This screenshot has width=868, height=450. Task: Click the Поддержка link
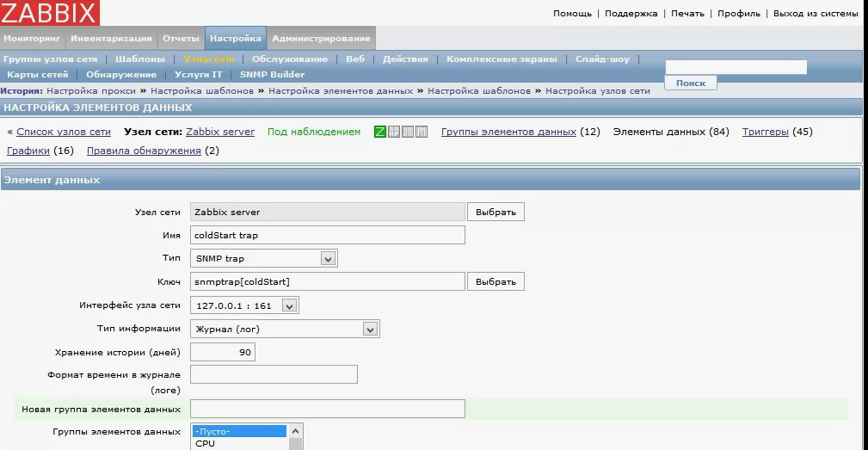(x=631, y=13)
